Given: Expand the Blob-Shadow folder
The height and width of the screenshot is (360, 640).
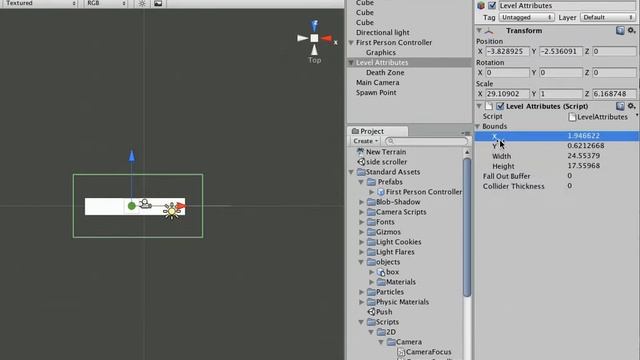Looking at the screenshot, I should tap(362, 202).
